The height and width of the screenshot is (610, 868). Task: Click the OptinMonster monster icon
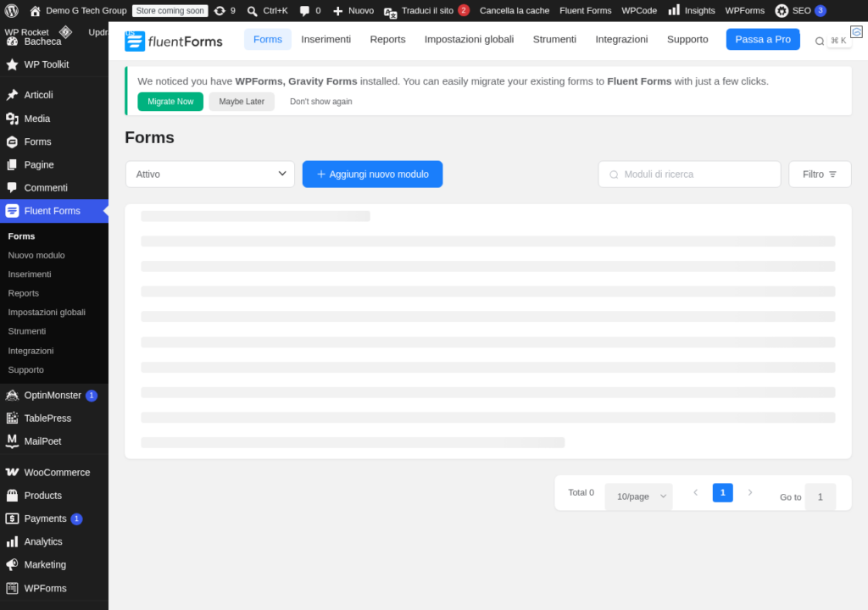[12, 395]
